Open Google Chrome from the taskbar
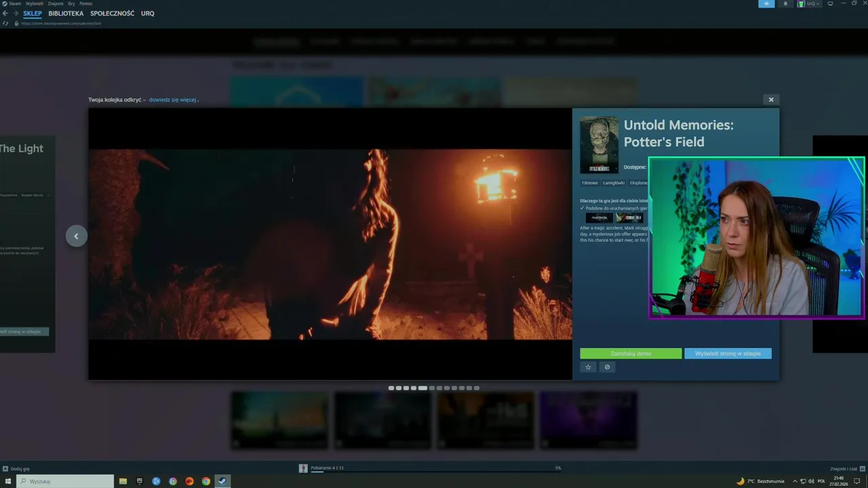The image size is (868, 488). 206,481
